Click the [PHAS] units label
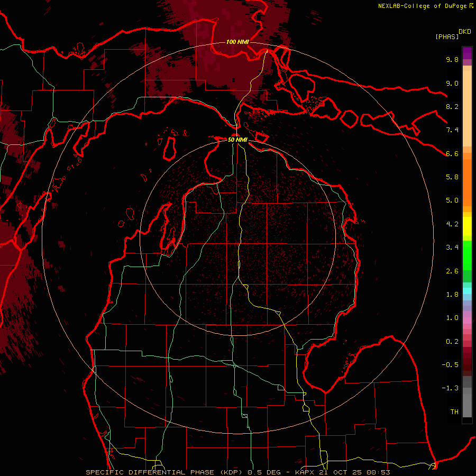 tap(447, 36)
